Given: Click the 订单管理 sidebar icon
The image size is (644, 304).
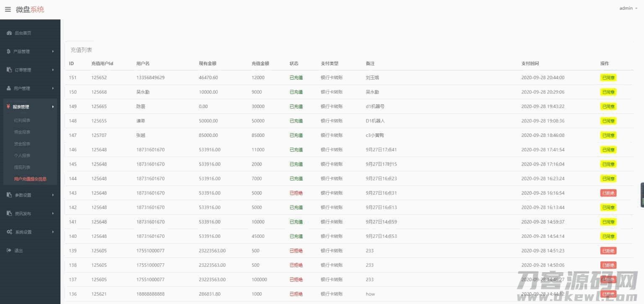Looking at the screenshot, I should (9, 70).
